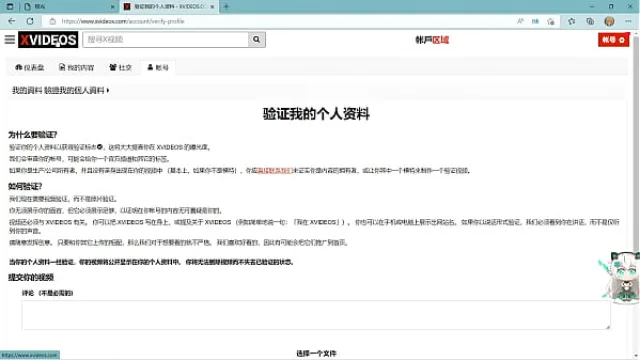Switch to the 仪表盘 dashboard tab

tap(29, 67)
